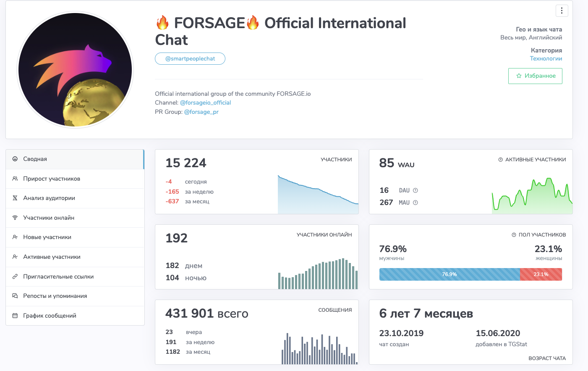Go to Репосты и упоминания section
The image size is (588, 371).
pyautogui.click(x=75, y=296)
